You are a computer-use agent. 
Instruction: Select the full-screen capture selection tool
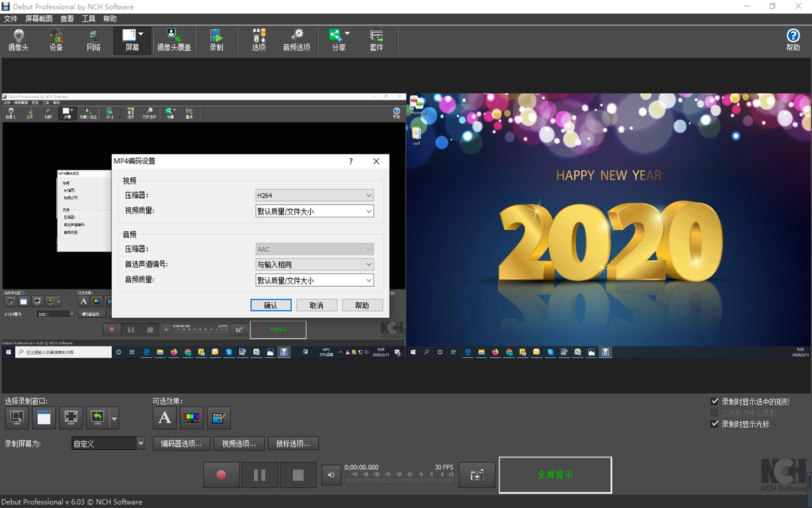pyautogui.click(x=71, y=418)
